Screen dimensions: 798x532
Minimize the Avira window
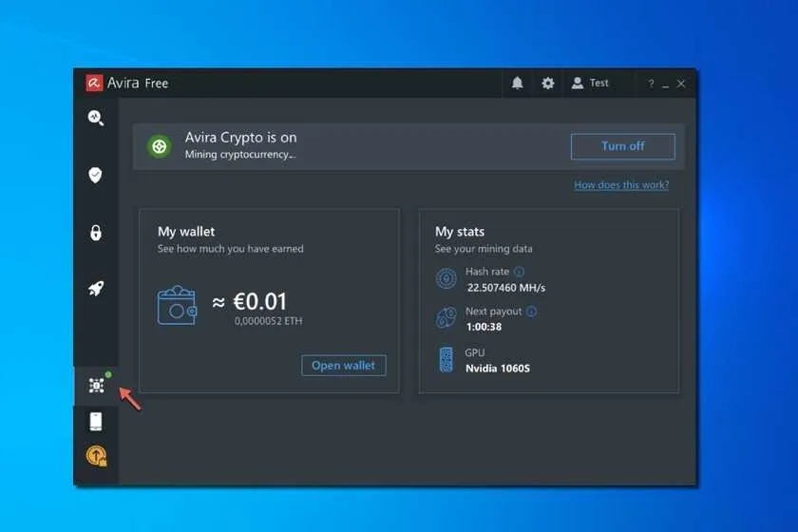[x=665, y=85]
